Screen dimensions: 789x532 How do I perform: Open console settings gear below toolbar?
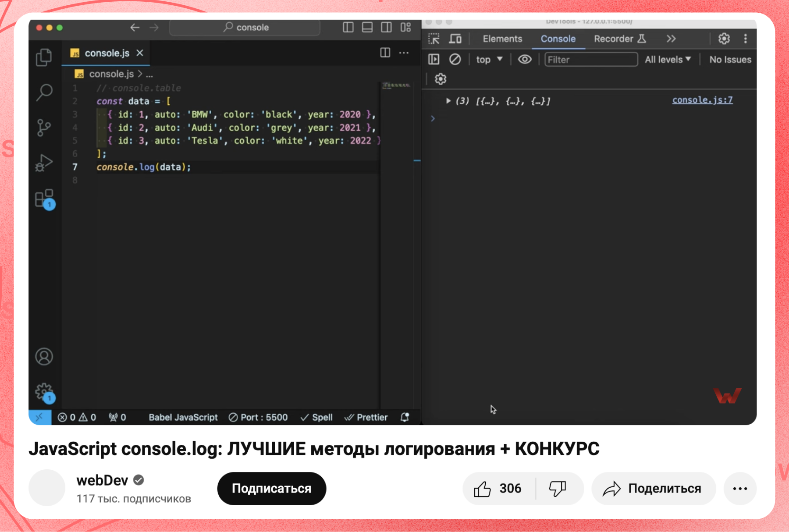(x=440, y=79)
